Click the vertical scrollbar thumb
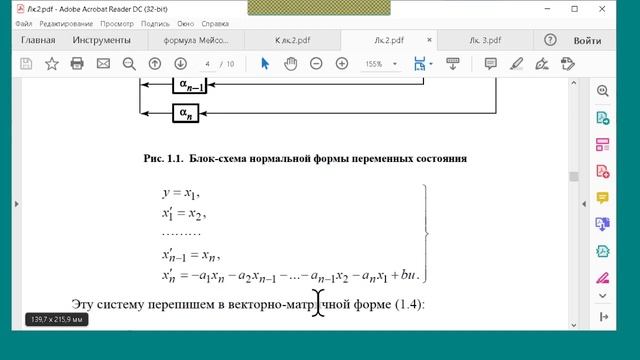The width and height of the screenshot is (640, 360). (x=574, y=176)
